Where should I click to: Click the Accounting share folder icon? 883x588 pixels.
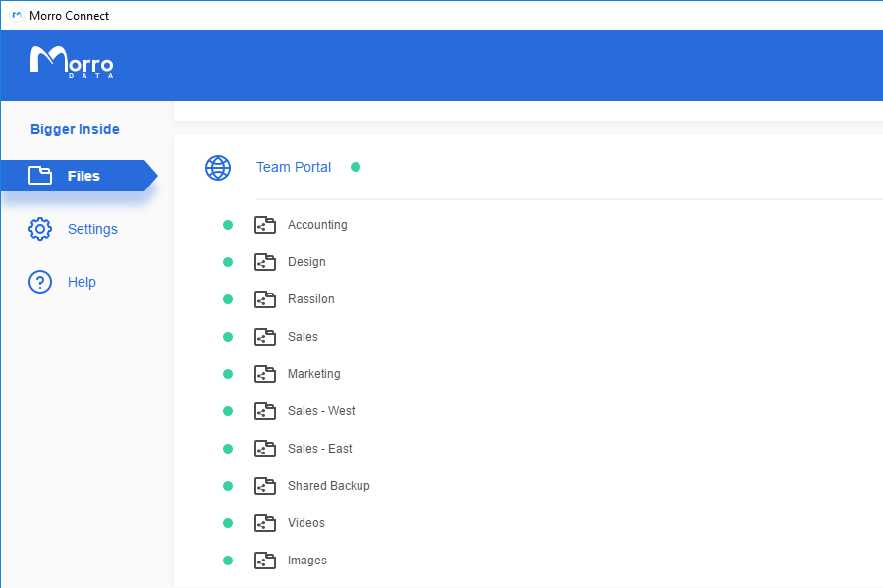point(264,225)
